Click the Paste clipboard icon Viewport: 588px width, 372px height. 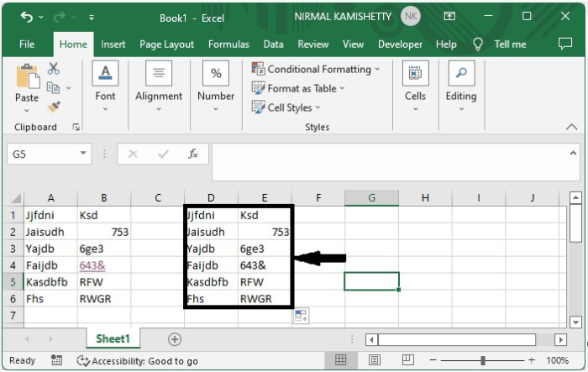point(28,76)
